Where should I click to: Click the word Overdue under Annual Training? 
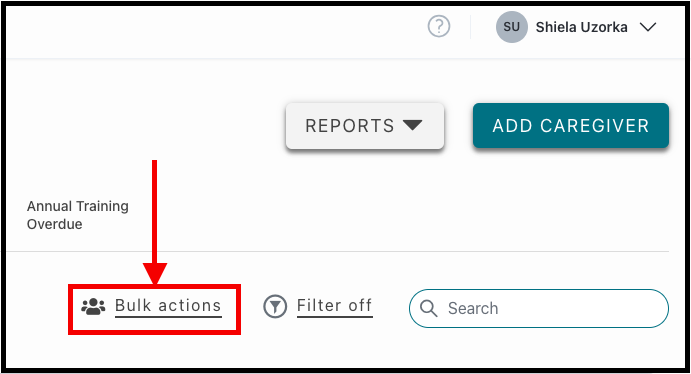[54, 224]
